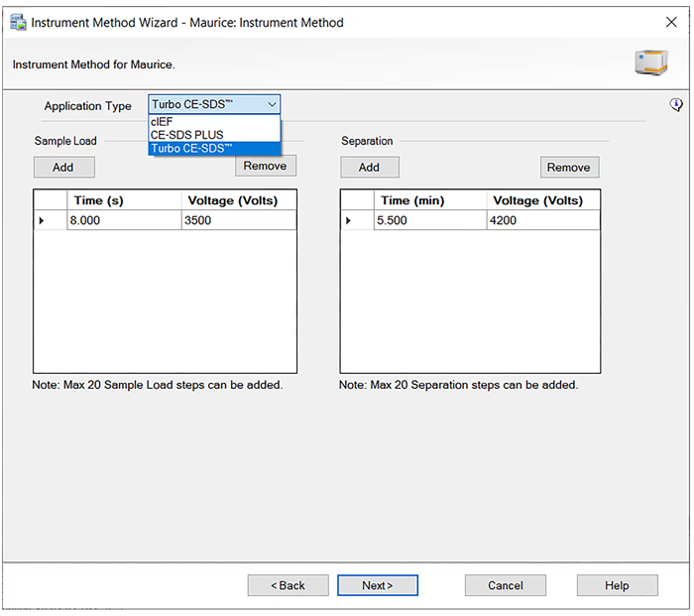694x616 pixels.
Task: Add a Sample Load step
Action: 64,167
